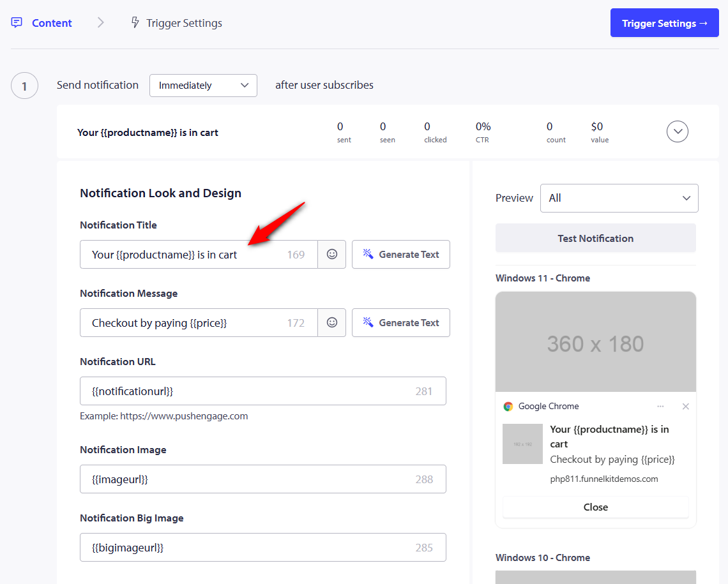728x584 pixels.
Task: Focus the Notification Image input field
Action: point(263,479)
